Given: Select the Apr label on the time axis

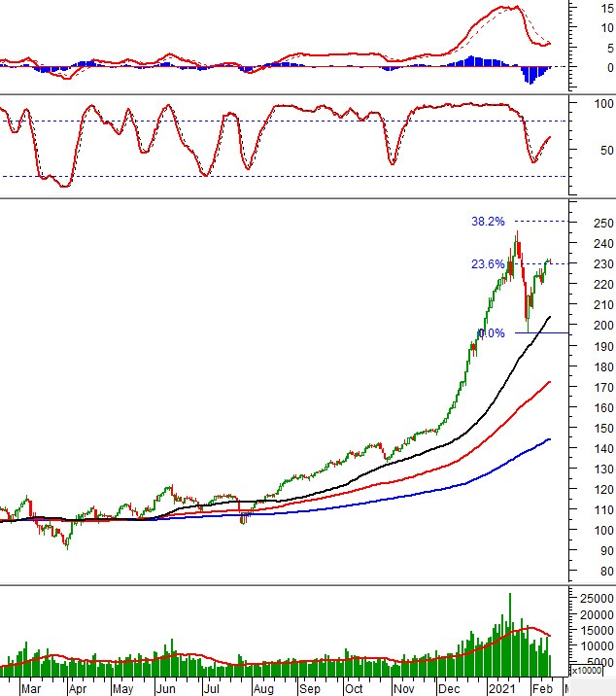Looking at the screenshot, I should [x=78, y=689].
